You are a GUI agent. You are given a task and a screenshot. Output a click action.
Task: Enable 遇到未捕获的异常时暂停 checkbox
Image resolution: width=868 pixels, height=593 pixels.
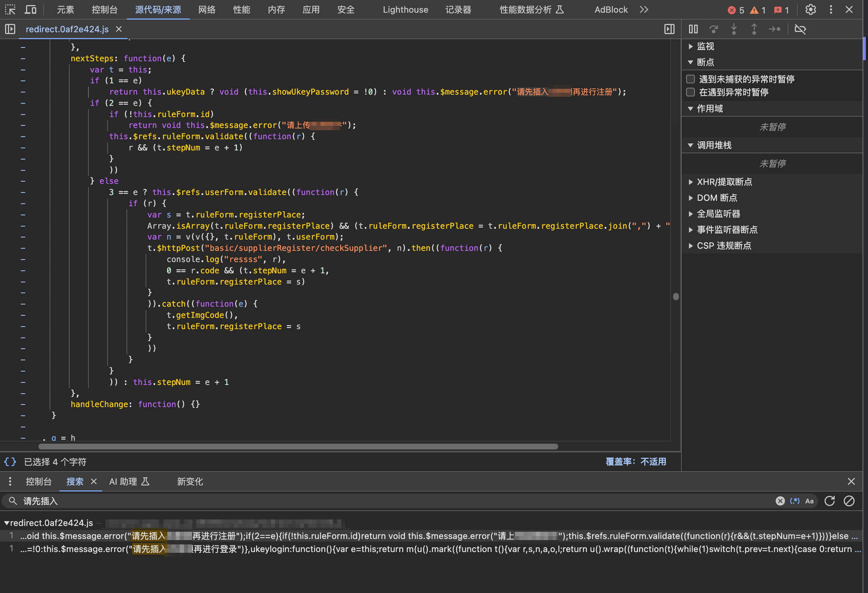(x=690, y=79)
